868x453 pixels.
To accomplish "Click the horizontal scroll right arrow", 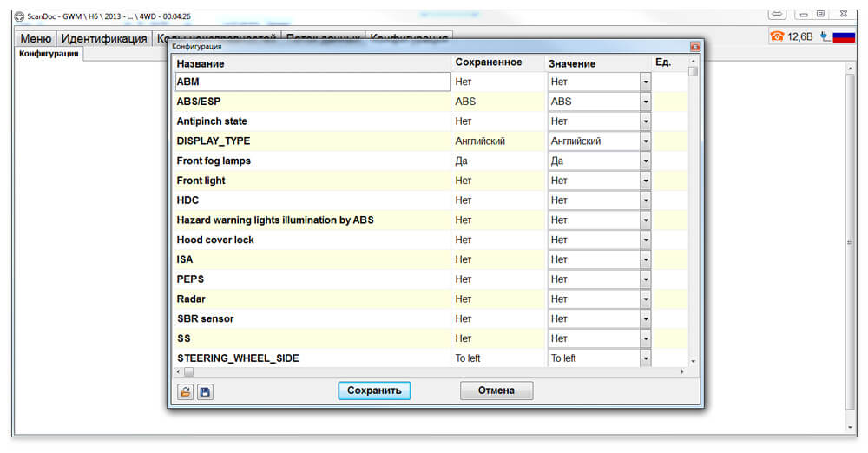I will (682, 372).
